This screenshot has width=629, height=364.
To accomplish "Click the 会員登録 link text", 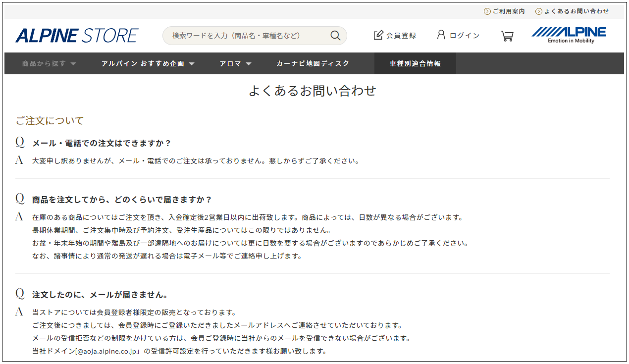I will 401,36.
